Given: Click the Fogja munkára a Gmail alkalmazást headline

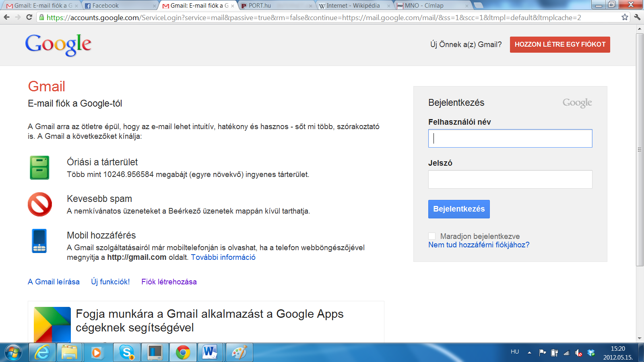Looking at the screenshot, I should pyautogui.click(x=210, y=321).
